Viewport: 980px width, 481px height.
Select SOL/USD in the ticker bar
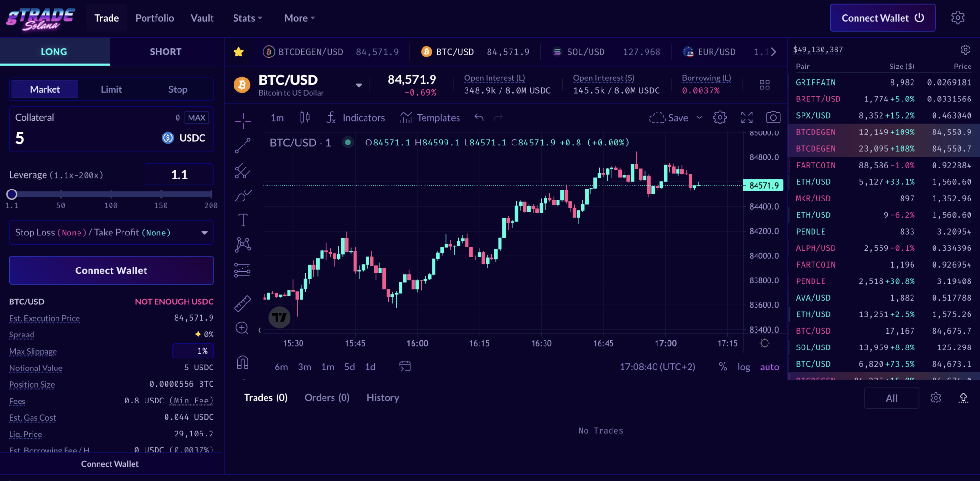pos(606,52)
